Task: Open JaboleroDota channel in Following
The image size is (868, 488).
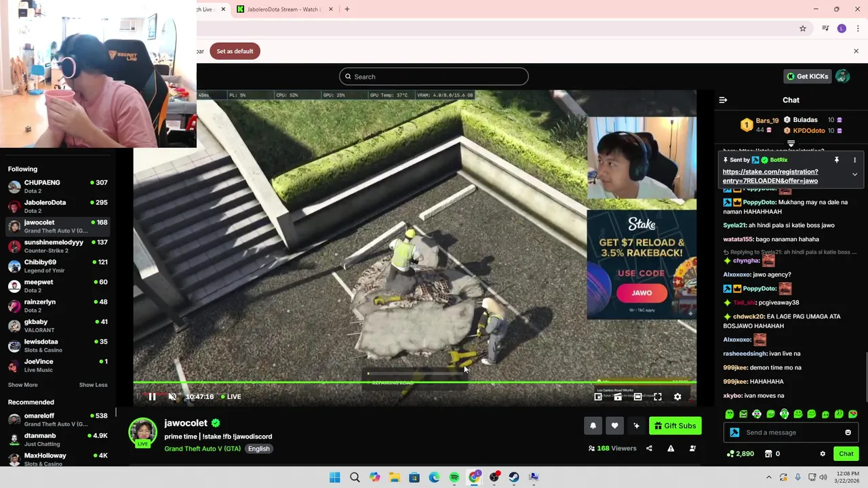Action: 58,206
